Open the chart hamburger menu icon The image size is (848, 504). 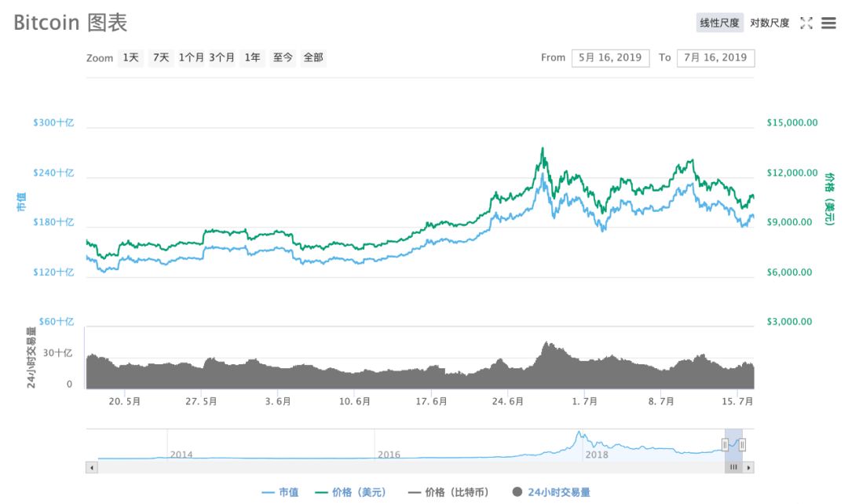click(x=828, y=24)
